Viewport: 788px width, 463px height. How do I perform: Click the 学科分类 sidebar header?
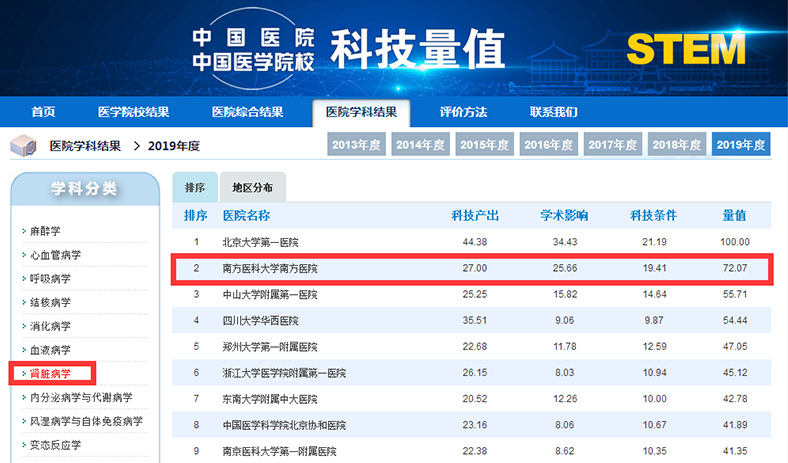84,189
